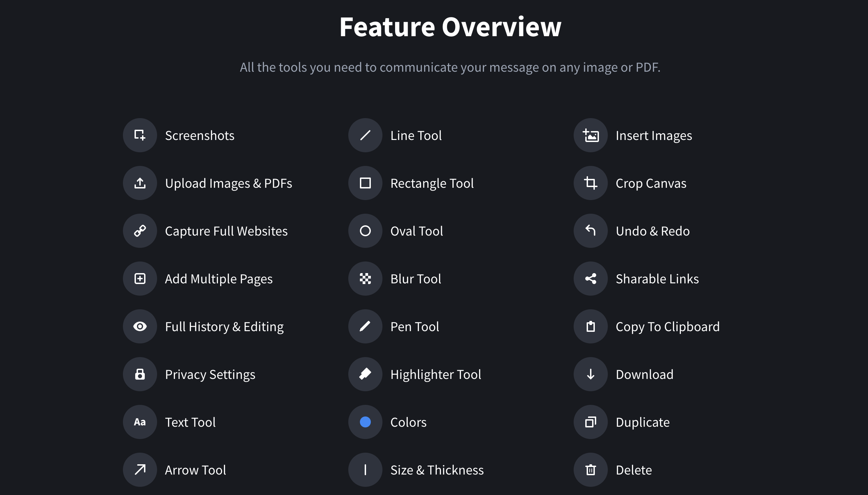Click the Arrow Tool label
Screen dimensions: 868x495
195,470
